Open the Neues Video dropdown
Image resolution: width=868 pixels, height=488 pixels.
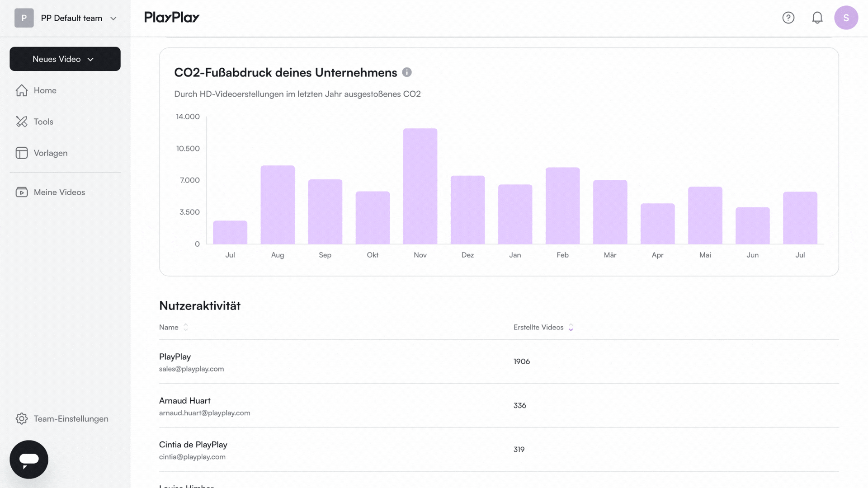tap(65, 59)
